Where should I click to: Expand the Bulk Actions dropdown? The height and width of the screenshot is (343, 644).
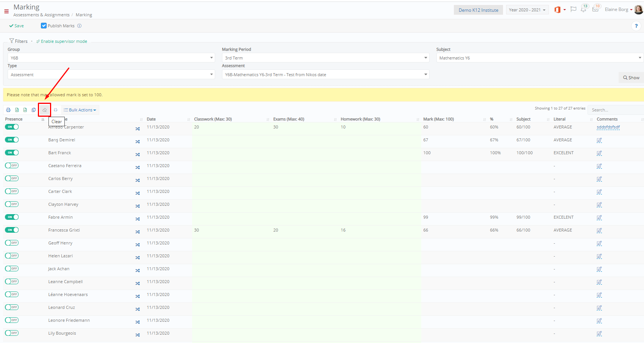tap(80, 110)
